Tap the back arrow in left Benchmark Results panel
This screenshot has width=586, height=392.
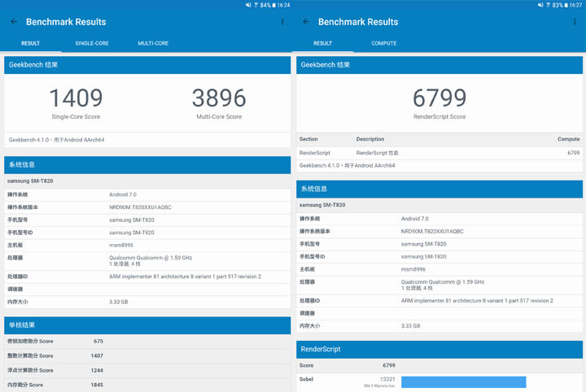coord(14,22)
